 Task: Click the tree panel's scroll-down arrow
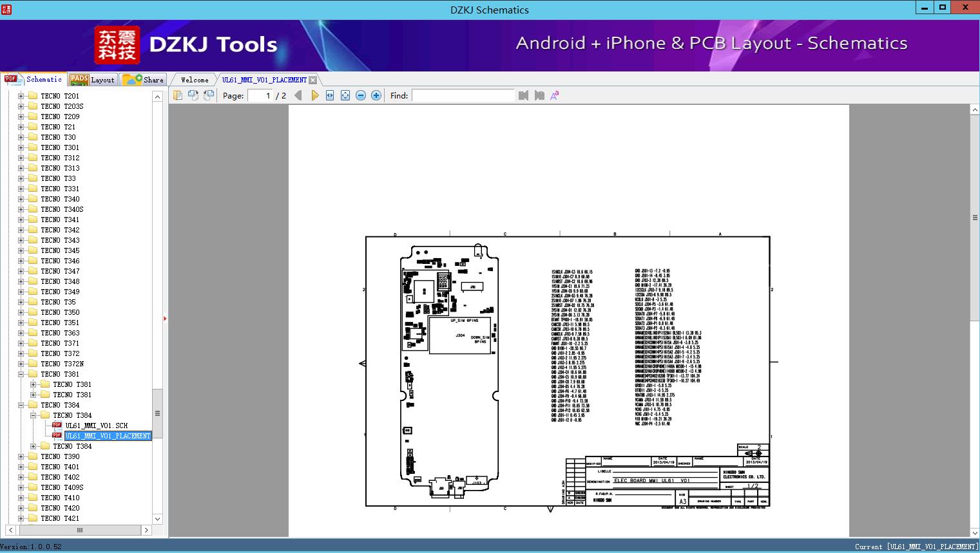coord(157,518)
